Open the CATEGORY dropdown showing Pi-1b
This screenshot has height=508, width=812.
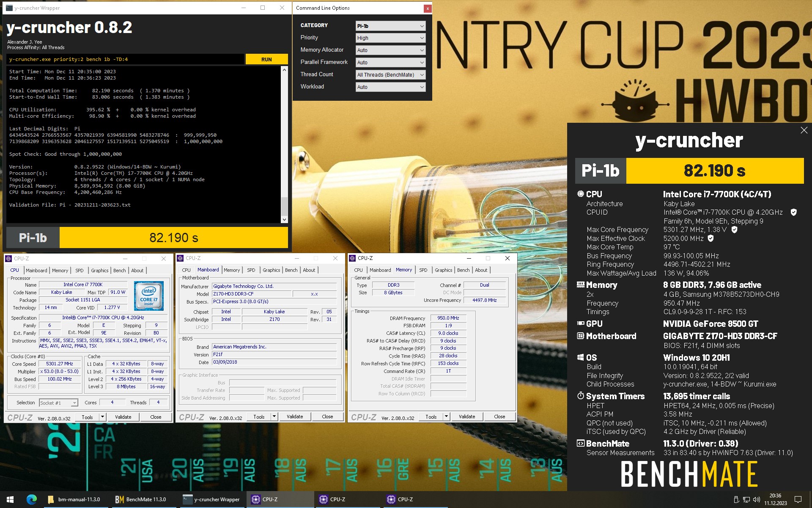[x=390, y=26]
